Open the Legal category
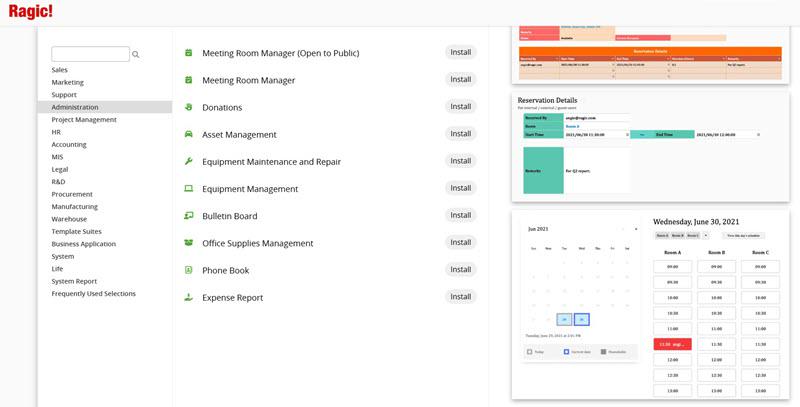Image resolution: width=800 pixels, height=407 pixels. [60, 169]
